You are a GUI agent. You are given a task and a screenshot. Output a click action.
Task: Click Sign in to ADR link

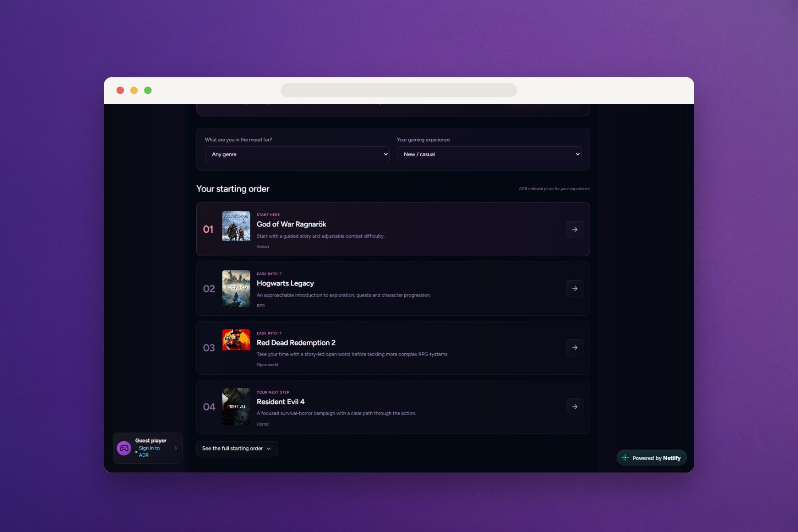pos(149,451)
